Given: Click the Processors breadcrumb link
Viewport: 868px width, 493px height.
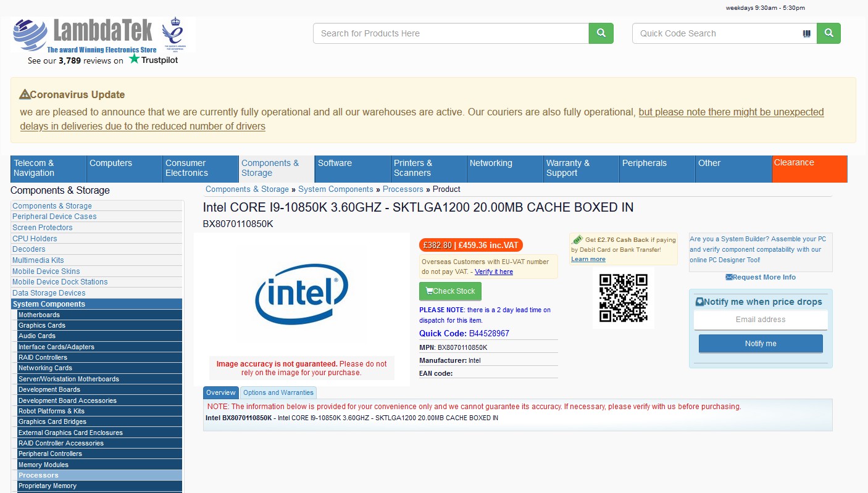Looking at the screenshot, I should pos(403,189).
